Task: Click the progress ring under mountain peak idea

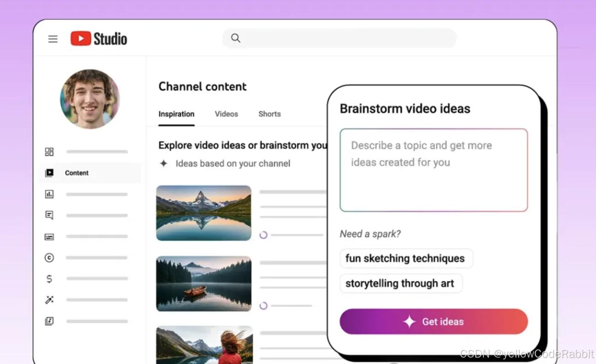Action: (263, 235)
